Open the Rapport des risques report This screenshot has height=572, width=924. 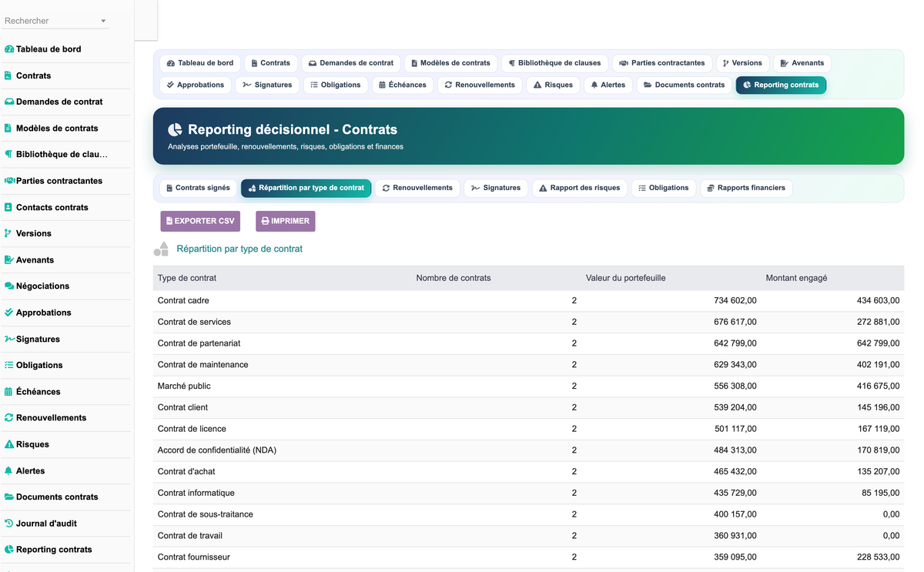click(579, 188)
